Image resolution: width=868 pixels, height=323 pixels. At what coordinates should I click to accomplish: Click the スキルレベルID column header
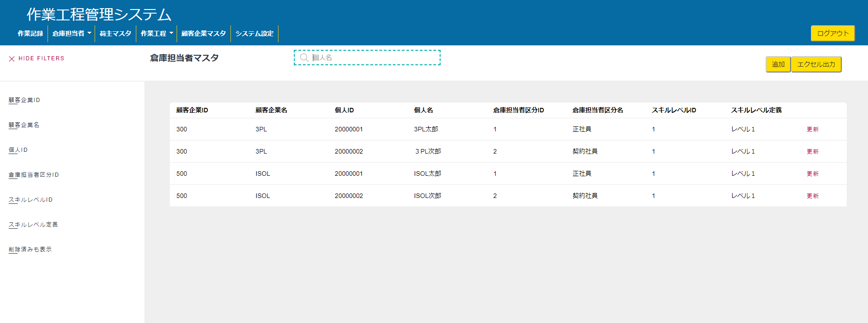(674, 110)
